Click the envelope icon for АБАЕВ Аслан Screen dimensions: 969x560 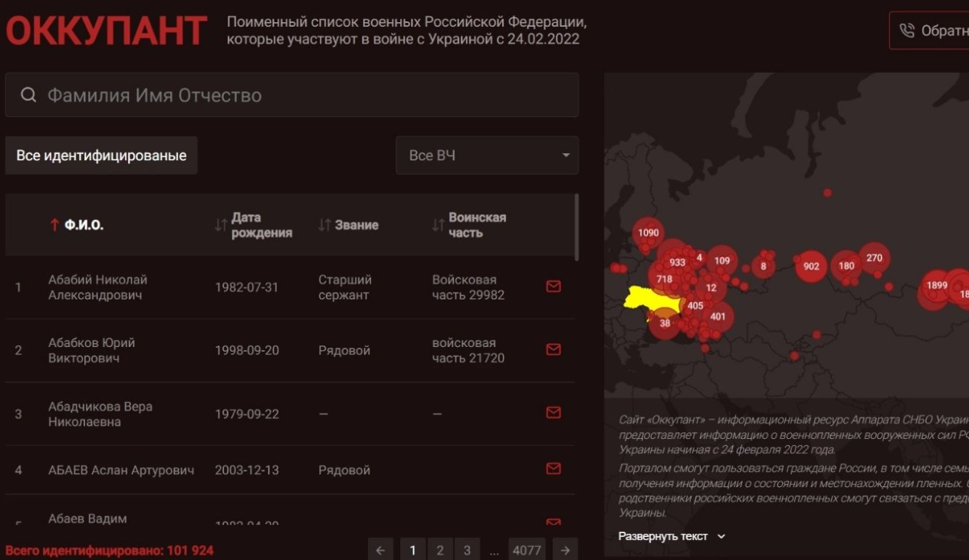(x=553, y=469)
